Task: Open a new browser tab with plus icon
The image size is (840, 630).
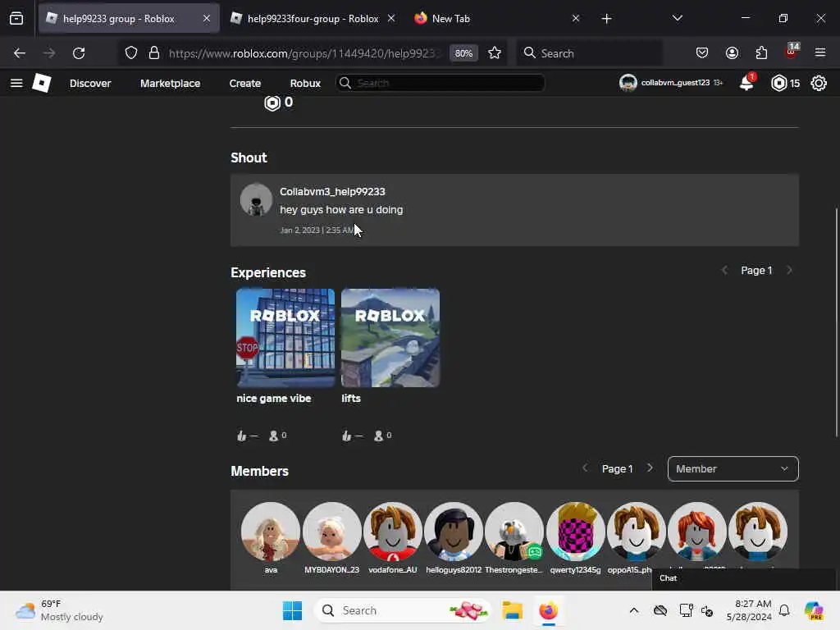Action: point(606,19)
